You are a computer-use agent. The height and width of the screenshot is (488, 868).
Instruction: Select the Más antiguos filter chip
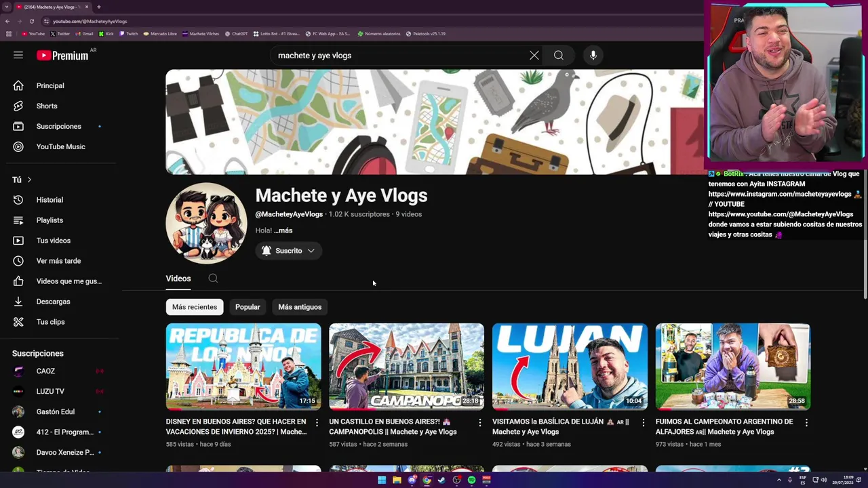click(300, 307)
